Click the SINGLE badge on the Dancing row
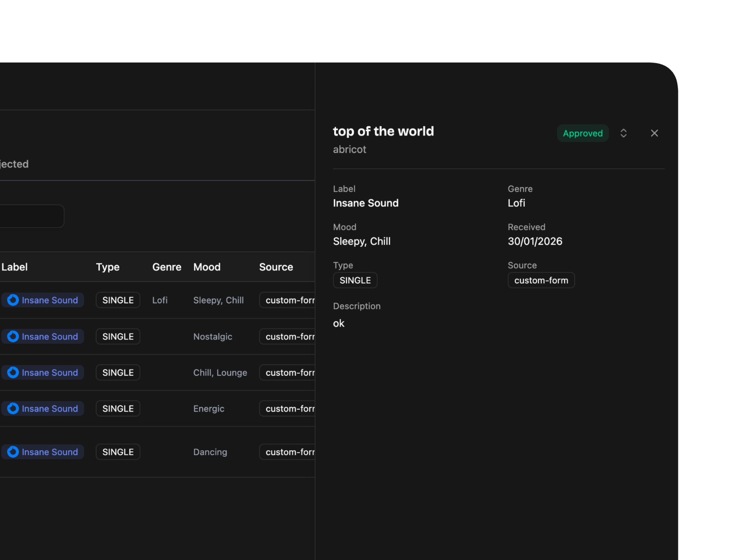 pyautogui.click(x=117, y=452)
